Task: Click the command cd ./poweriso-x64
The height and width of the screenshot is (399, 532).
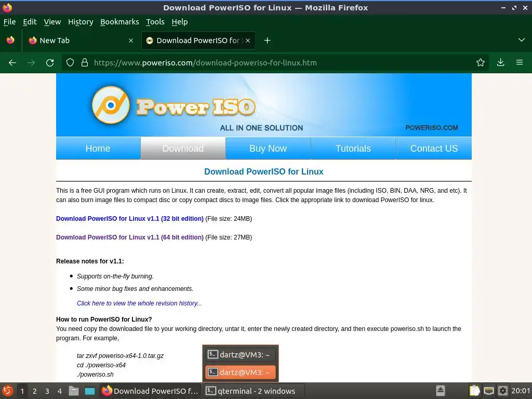Action: 101,365
